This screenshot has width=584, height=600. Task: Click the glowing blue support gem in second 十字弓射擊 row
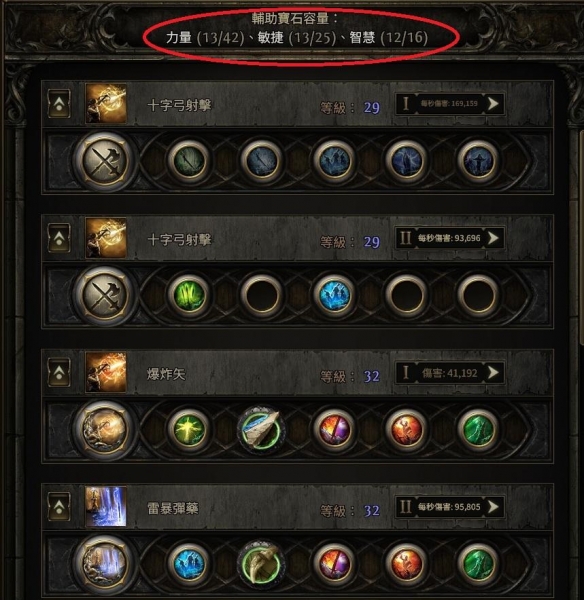[334, 295]
